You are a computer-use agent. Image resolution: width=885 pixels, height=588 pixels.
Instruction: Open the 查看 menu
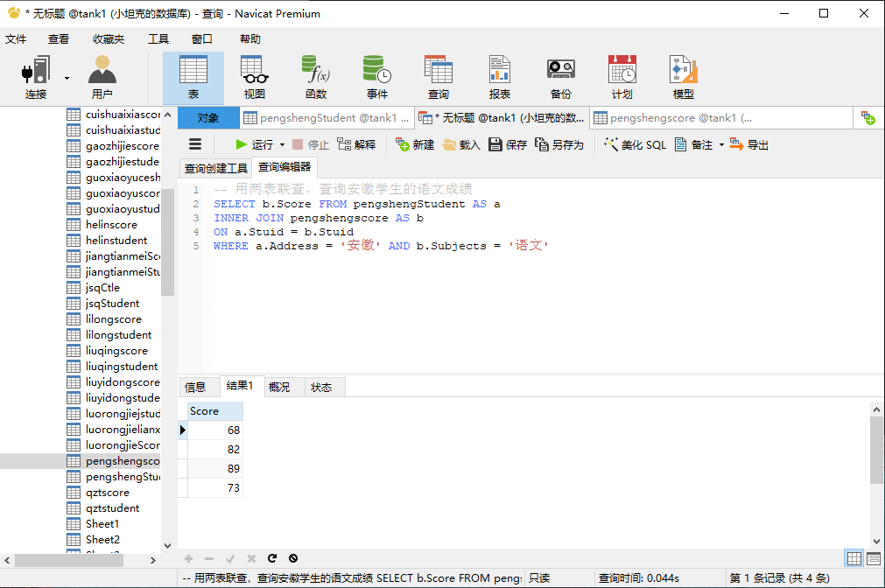(58, 38)
